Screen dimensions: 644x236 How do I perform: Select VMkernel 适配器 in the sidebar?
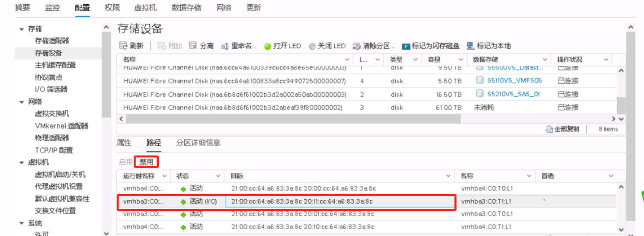tap(61, 126)
